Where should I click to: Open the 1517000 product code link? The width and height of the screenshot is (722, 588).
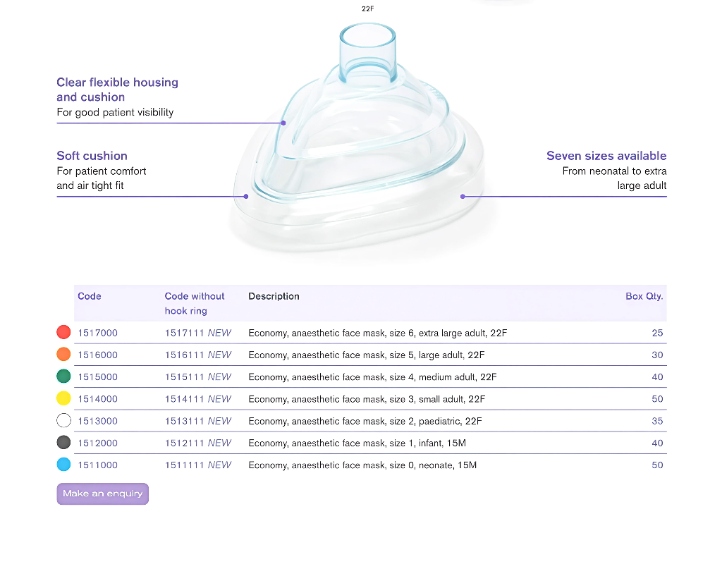pos(97,332)
